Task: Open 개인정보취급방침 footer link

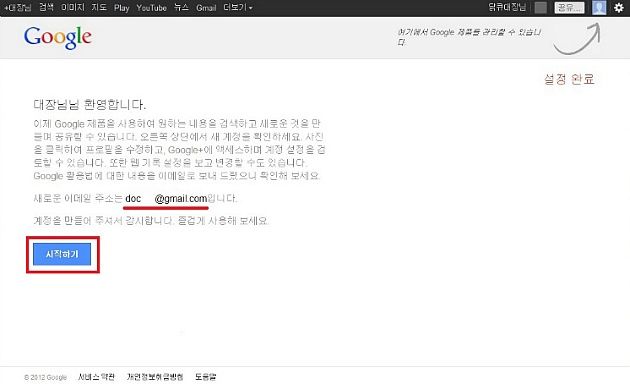Action: click(155, 377)
